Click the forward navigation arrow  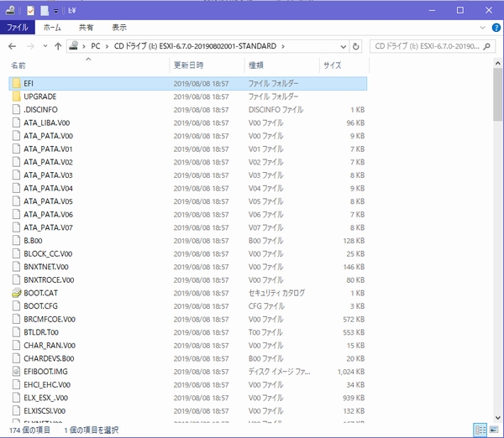click(x=30, y=46)
